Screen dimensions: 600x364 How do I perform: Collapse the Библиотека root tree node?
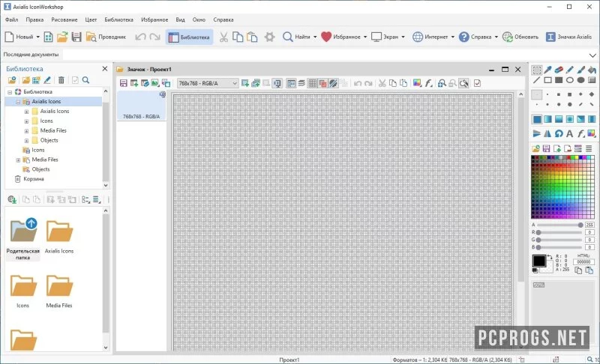point(10,92)
